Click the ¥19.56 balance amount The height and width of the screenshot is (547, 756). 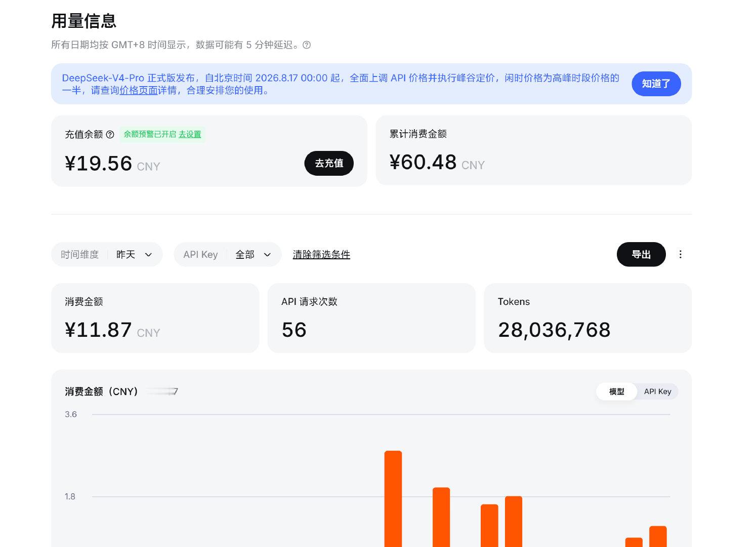[x=98, y=164]
